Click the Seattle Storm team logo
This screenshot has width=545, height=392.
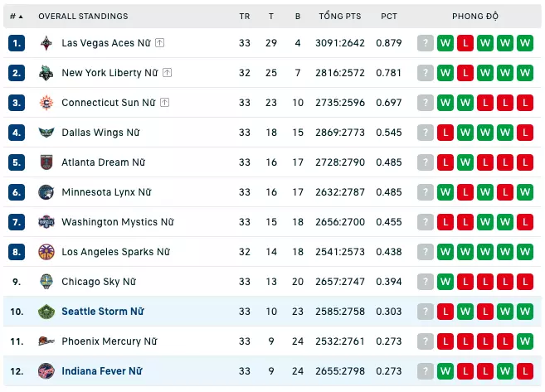tap(46, 312)
